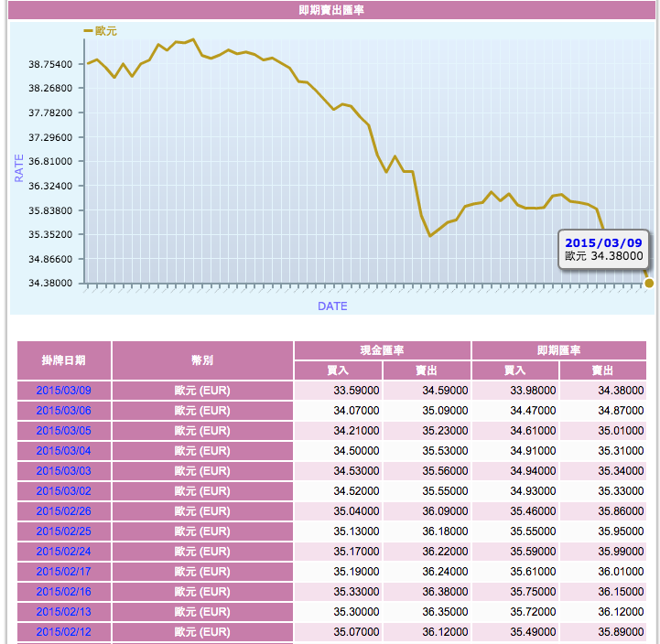The image size is (660, 644).
Task: Open the 2015/03/03 date link
Action: [x=63, y=471]
